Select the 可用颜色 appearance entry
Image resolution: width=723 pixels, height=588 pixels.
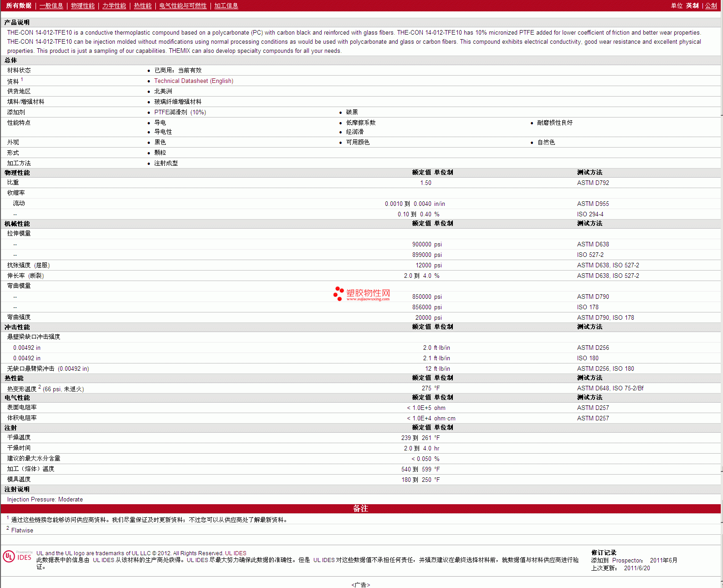click(x=358, y=142)
